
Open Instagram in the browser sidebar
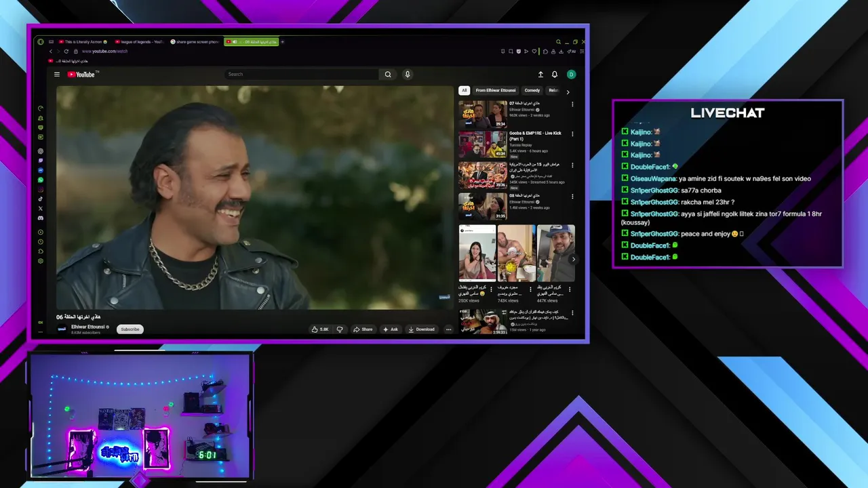[x=41, y=190]
